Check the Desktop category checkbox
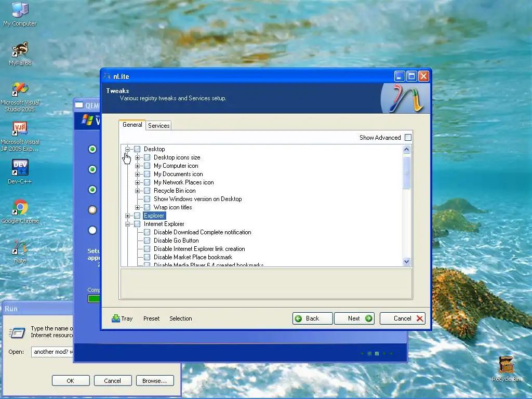 tap(137, 149)
